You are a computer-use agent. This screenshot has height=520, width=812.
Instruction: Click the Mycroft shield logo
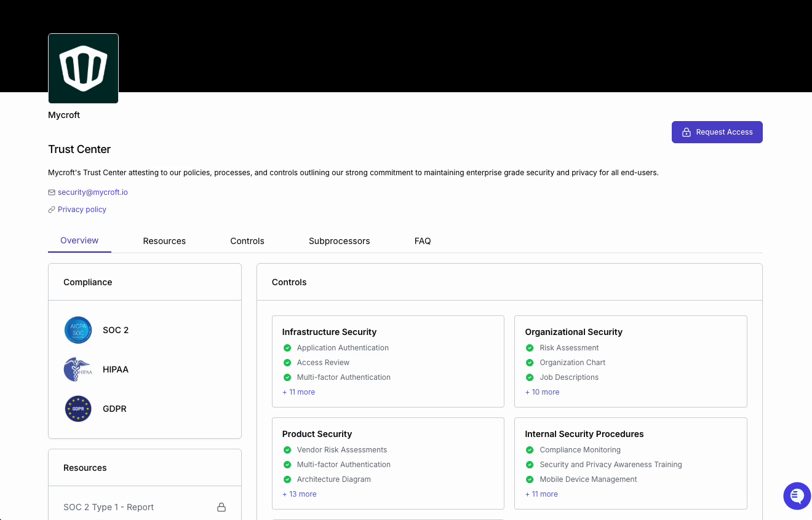[x=83, y=68]
